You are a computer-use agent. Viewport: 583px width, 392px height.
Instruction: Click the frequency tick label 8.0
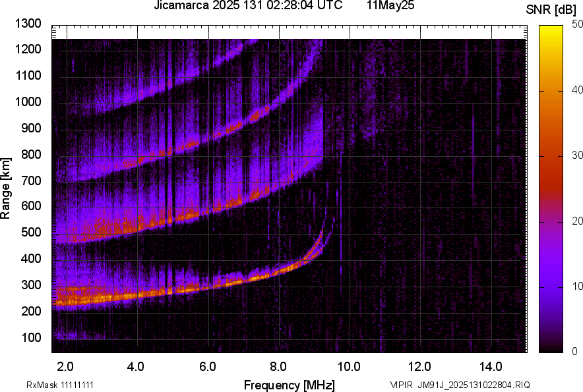click(x=278, y=367)
